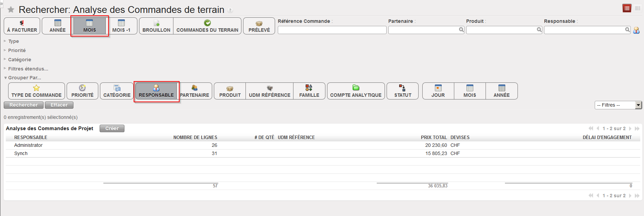Viewport: 644px width, 216px height.
Task: Sort by Nombre de lignes header
Action: pos(195,137)
